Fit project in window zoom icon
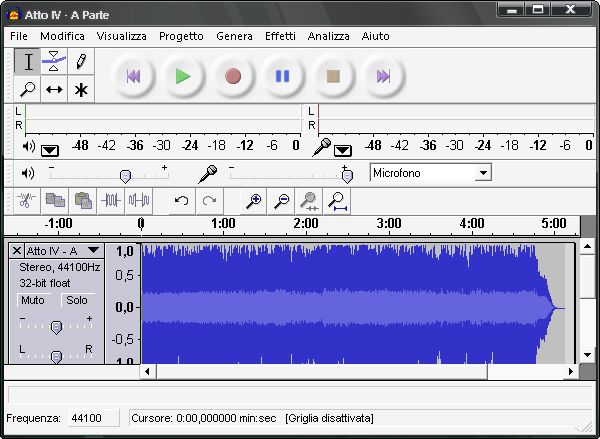The image size is (600, 439). (337, 201)
